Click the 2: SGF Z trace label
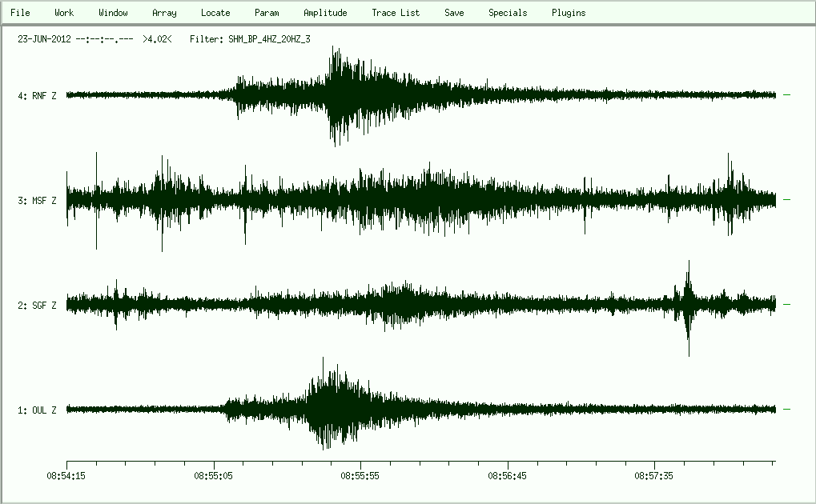This screenshot has height=504, width=816. click(x=37, y=306)
